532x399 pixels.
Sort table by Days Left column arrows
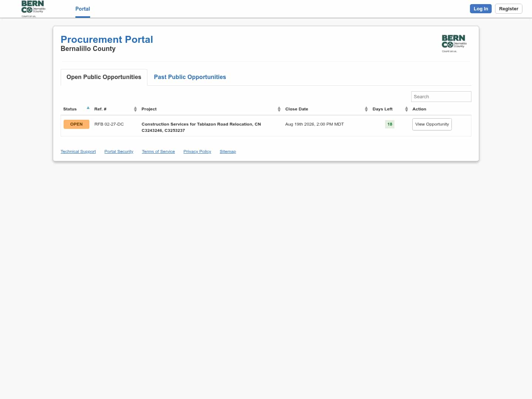point(406,109)
